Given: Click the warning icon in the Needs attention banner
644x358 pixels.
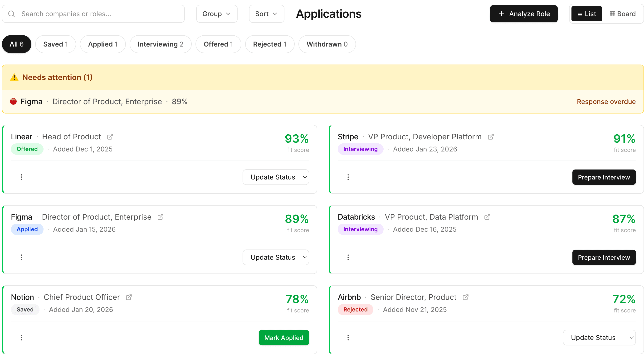Looking at the screenshot, I should [14, 77].
